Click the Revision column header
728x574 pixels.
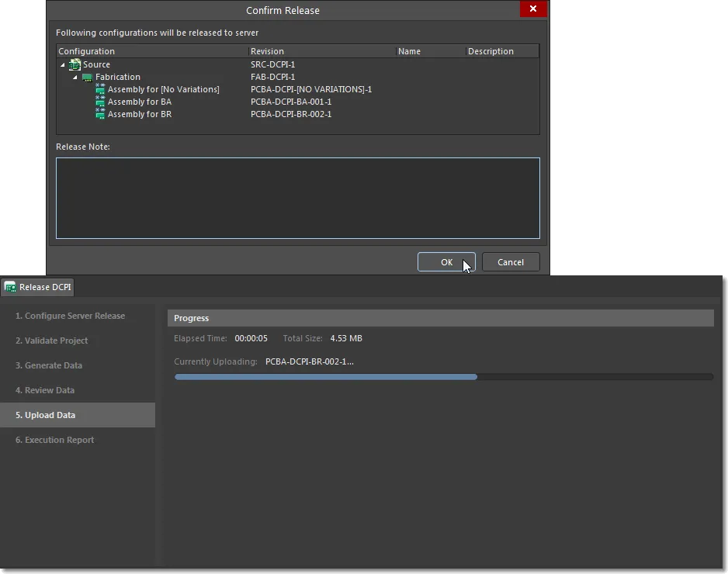click(322, 51)
